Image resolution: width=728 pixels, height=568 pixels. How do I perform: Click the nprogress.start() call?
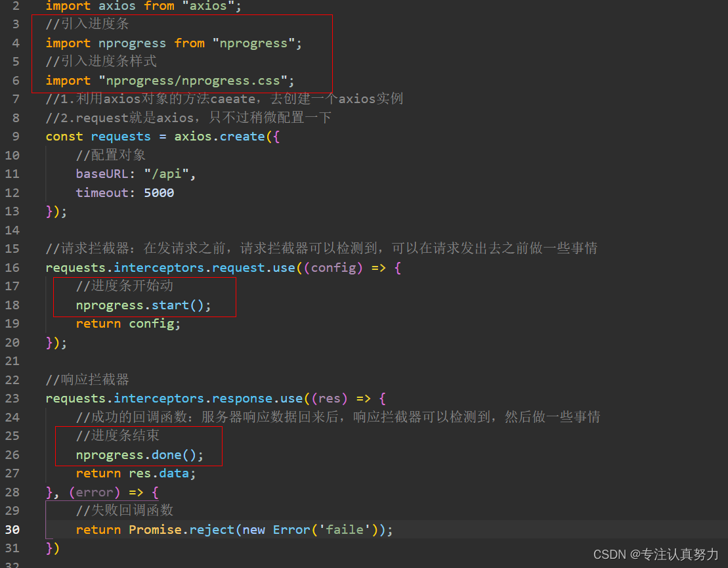(x=143, y=305)
